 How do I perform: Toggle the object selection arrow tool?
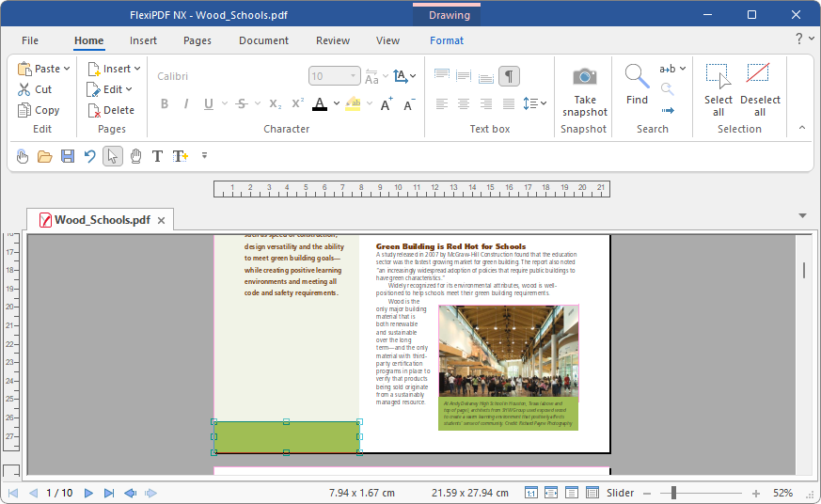(113, 156)
